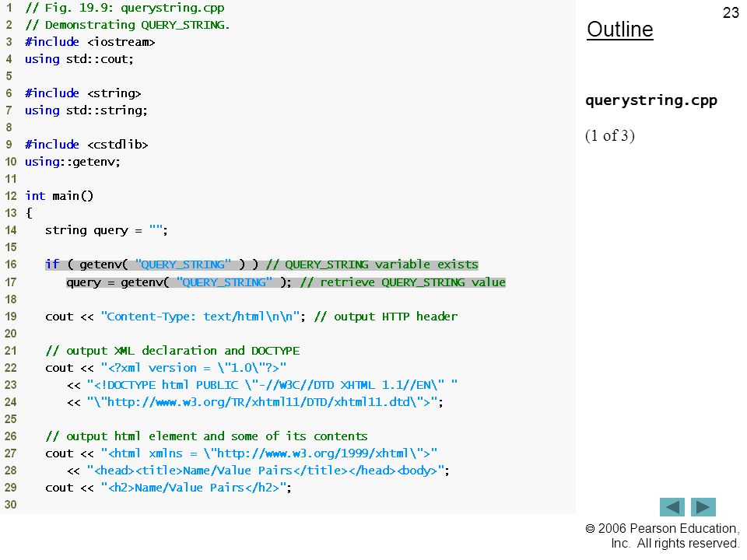The image size is (747, 560).
Task: Click the "<?xml version" cout line
Action: (x=166, y=368)
